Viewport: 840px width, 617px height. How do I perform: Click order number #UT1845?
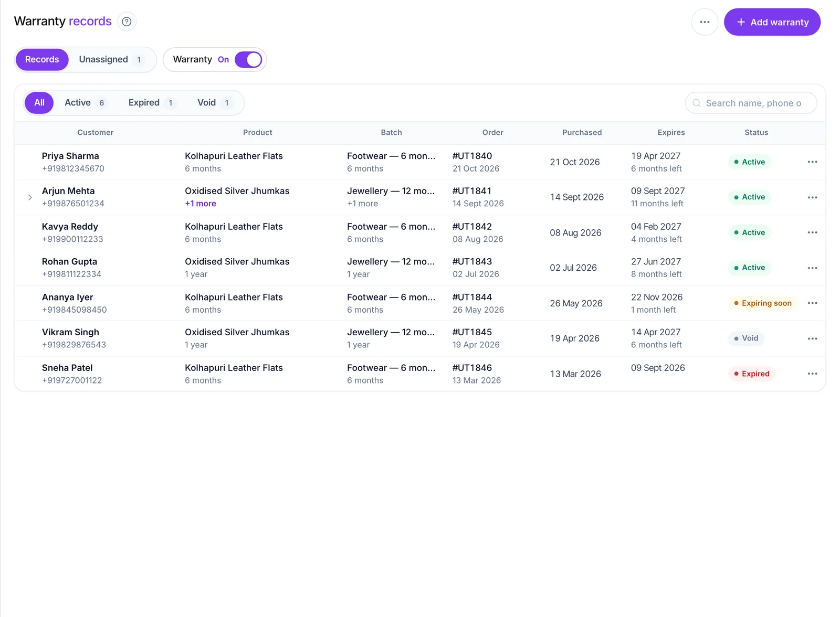click(472, 332)
